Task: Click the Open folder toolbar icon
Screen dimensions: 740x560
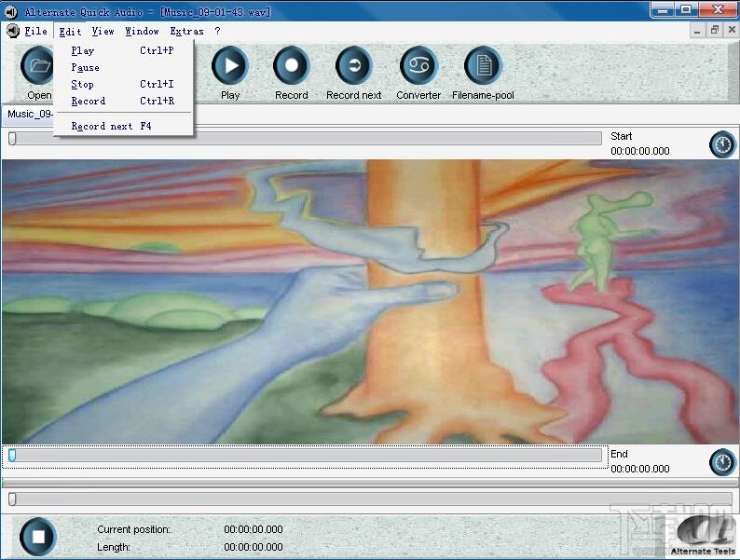Action: point(38,66)
